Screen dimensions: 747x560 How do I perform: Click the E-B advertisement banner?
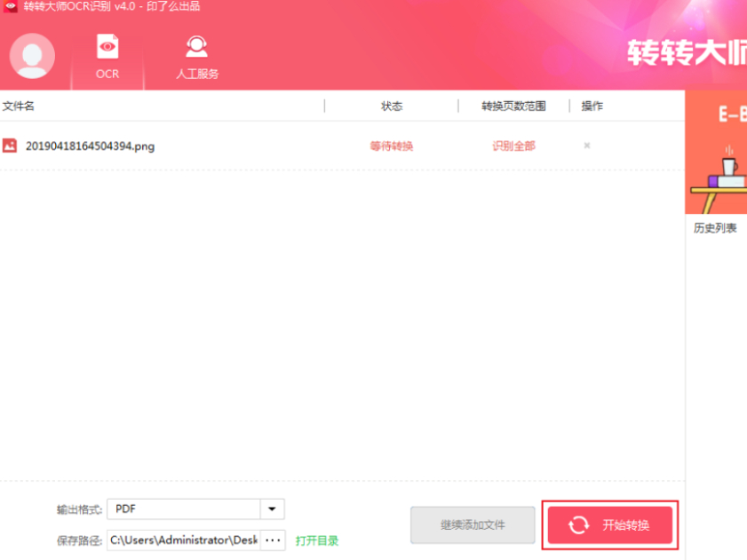tap(716, 153)
